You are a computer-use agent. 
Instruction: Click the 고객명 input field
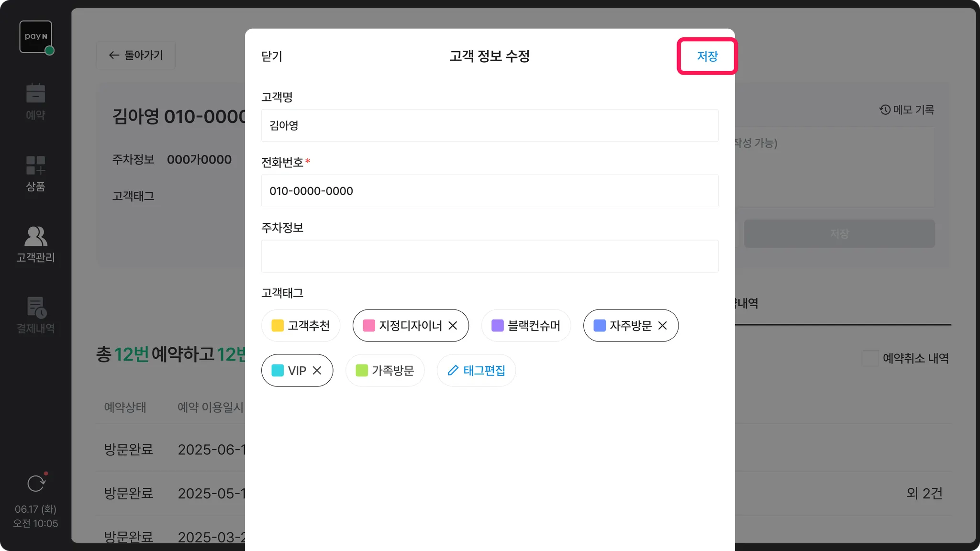[490, 125]
